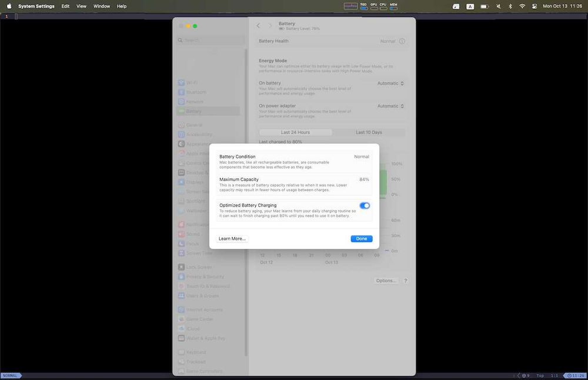Click the 84% Maximum Capacity value
This screenshot has height=380, width=588.
click(364, 180)
